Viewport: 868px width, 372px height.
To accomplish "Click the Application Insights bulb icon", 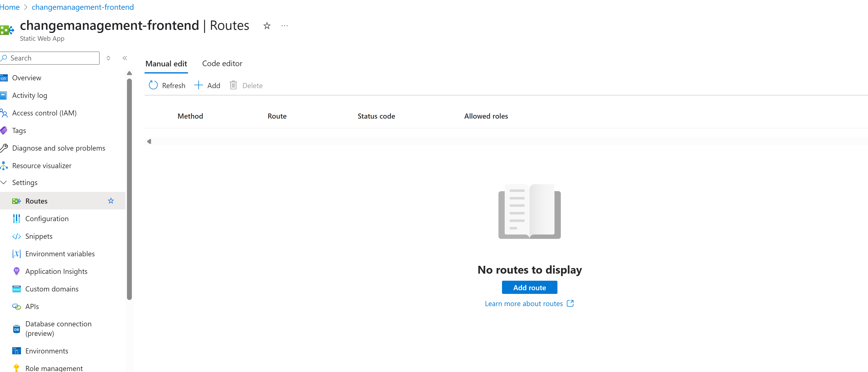I will 17,271.
